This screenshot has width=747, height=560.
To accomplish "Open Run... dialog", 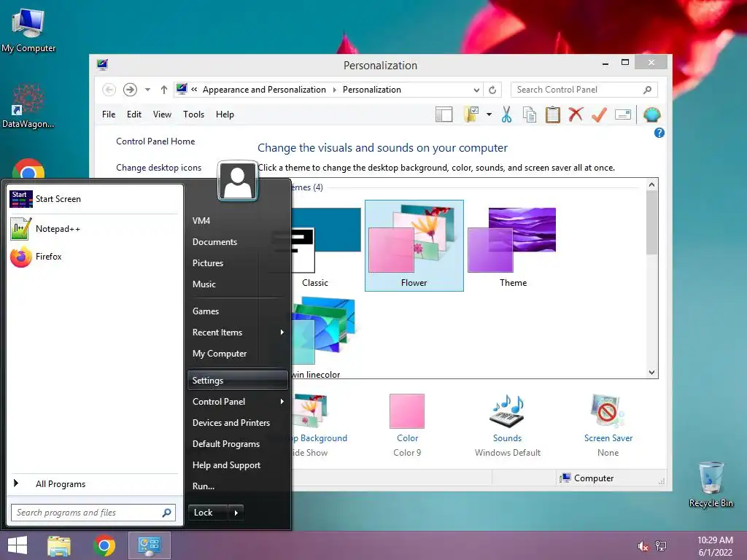I will click(x=237, y=486).
